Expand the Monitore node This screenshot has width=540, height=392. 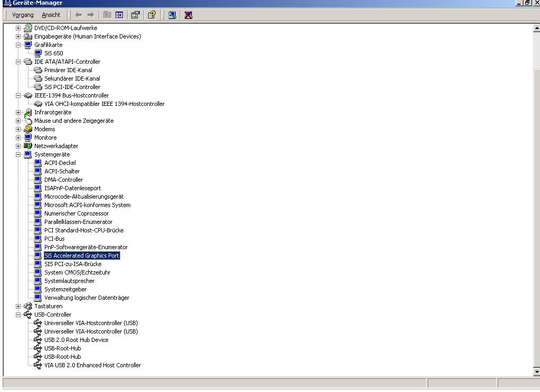click(x=18, y=138)
